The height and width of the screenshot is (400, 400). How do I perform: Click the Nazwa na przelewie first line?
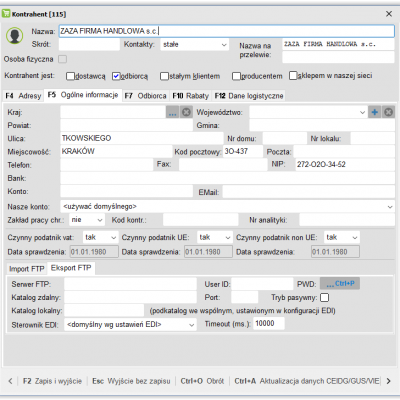338,44
